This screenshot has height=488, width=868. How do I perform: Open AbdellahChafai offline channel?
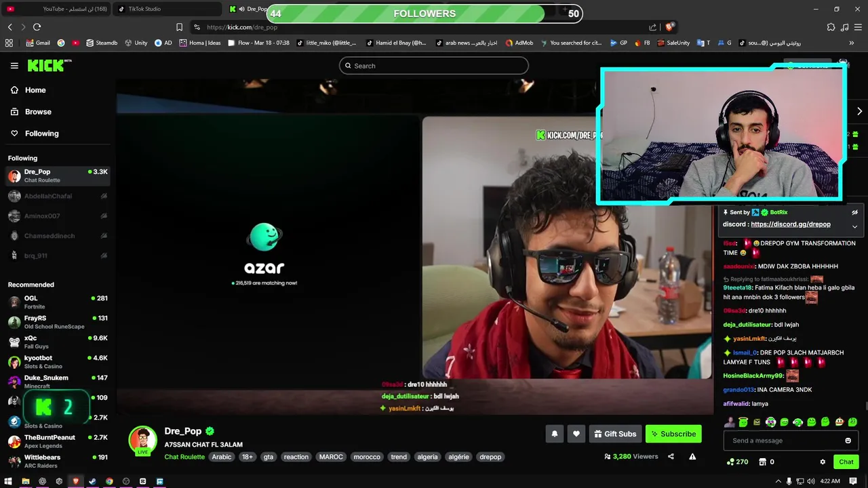58,196
